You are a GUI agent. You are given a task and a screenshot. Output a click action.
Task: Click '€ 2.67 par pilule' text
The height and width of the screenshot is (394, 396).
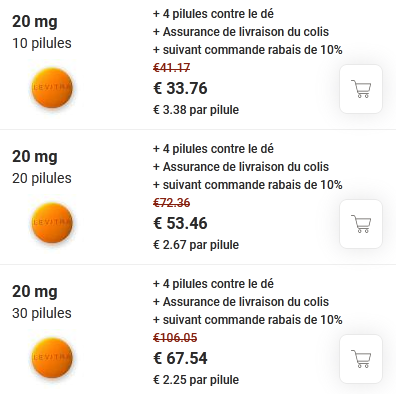196,245
